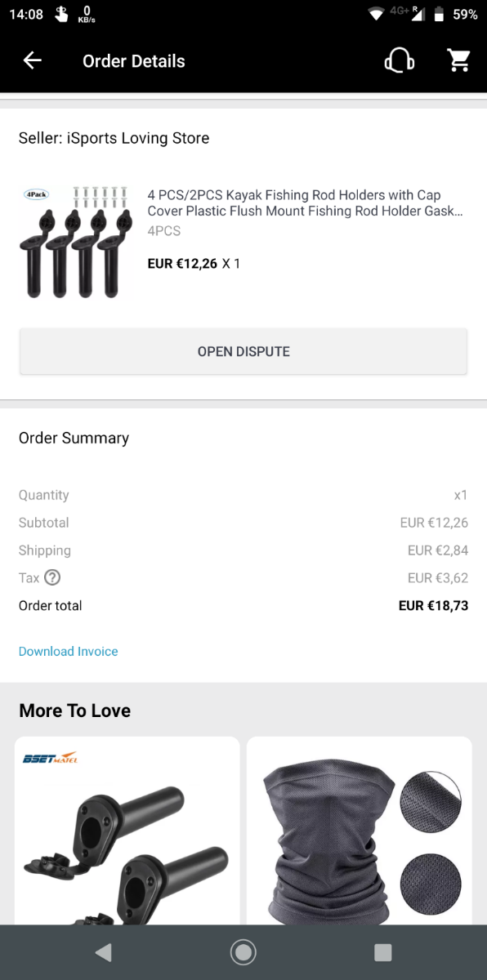
Task: Go back using the header arrow
Action: [x=32, y=60]
